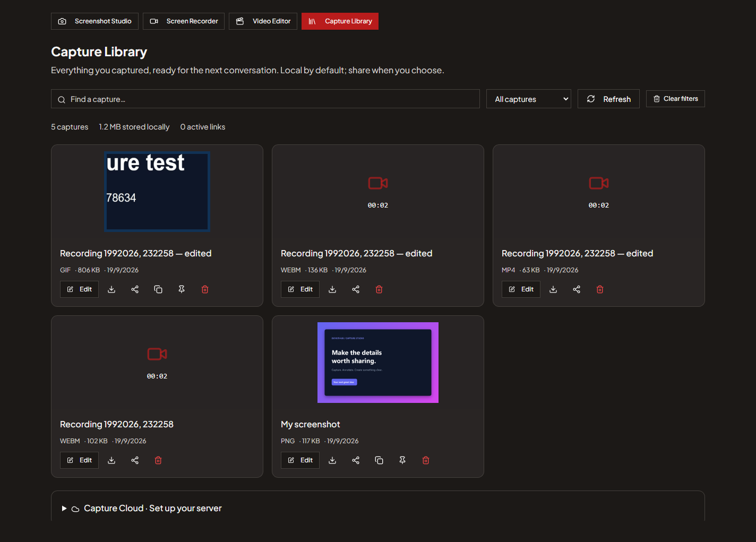This screenshot has width=756, height=542.
Task: Edit the 63 KB MP4 recording
Action: (x=521, y=289)
